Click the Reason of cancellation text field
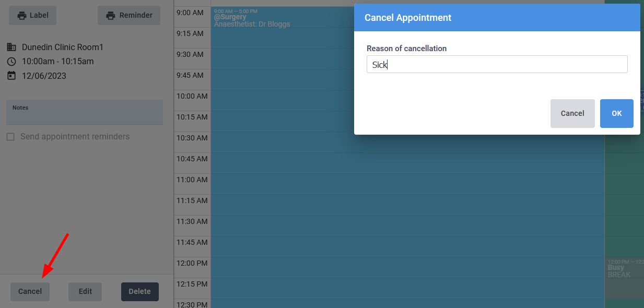The image size is (644, 308). (x=496, y=64)
